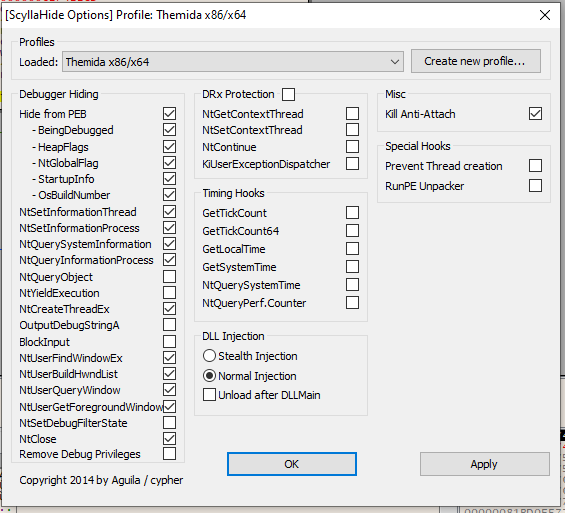Check Remove Debug Privileges
Screen dimensions: 565x513
169,454
